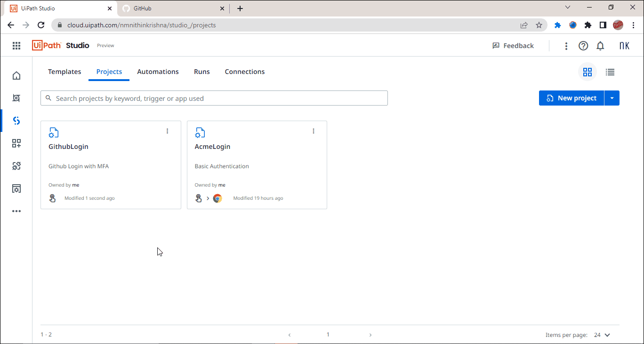This screenshot has width=644, height=344.
Task: Click the address bar URL
Action: [142, 25]
